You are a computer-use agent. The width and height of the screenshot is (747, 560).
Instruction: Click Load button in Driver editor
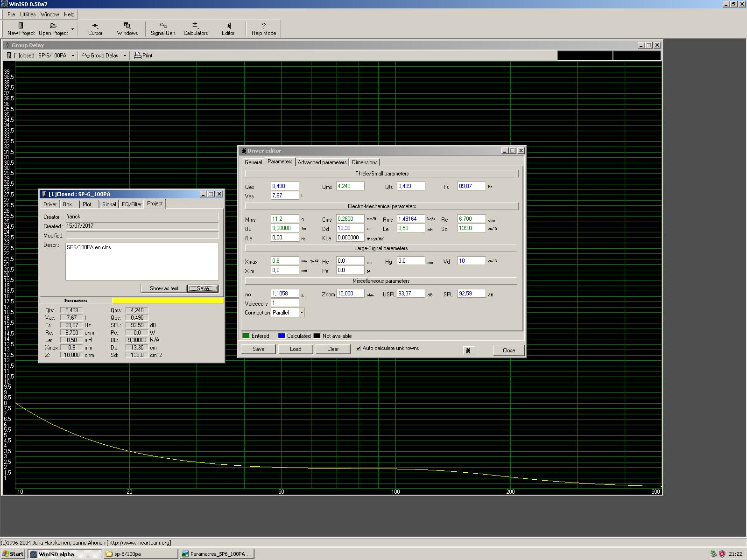point(295,349)
